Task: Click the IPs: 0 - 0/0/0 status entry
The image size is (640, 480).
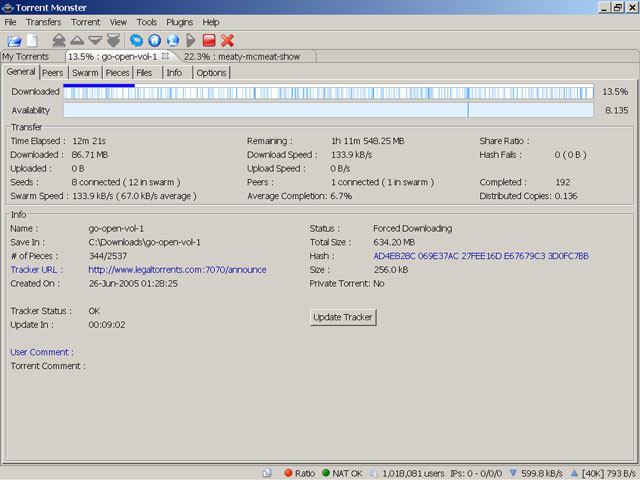Action: pos(476,473)
